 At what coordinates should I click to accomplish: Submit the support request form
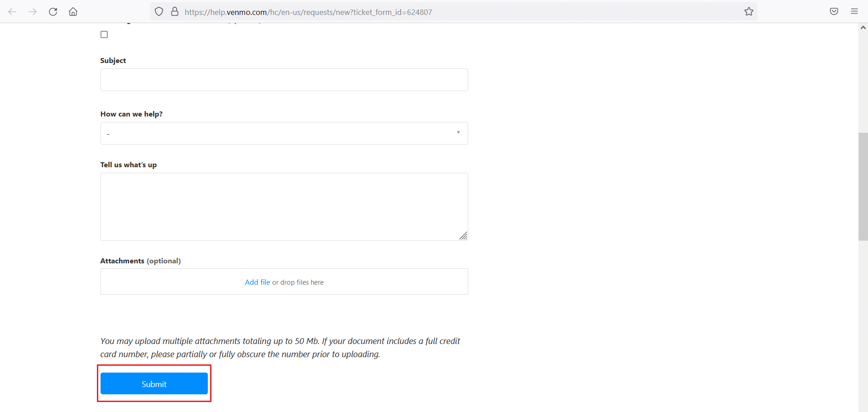tap(154, 383)
